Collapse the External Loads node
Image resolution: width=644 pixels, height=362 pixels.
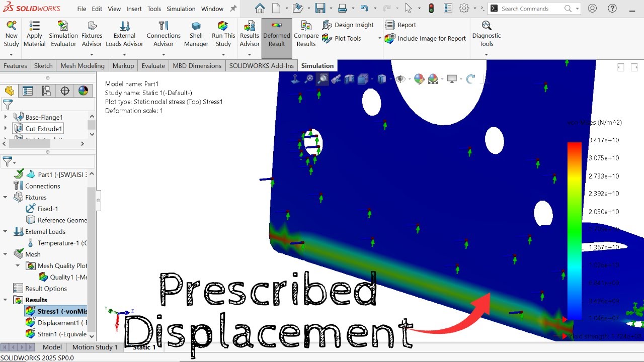coord(6,232)
